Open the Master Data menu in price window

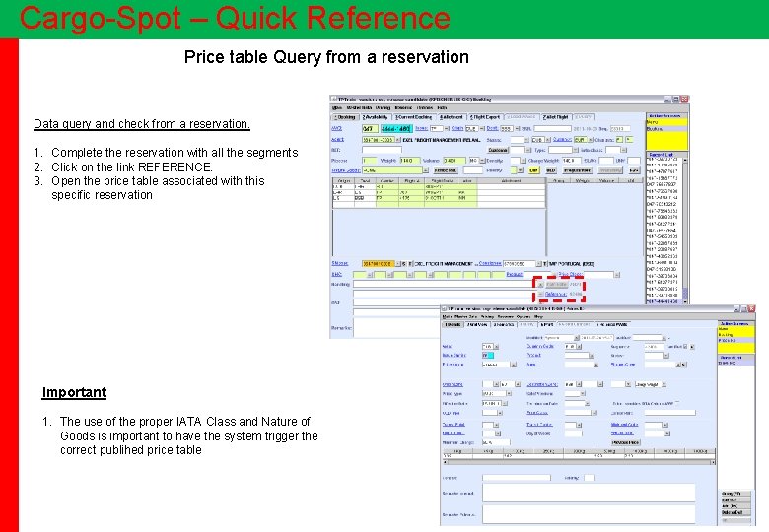466,316
